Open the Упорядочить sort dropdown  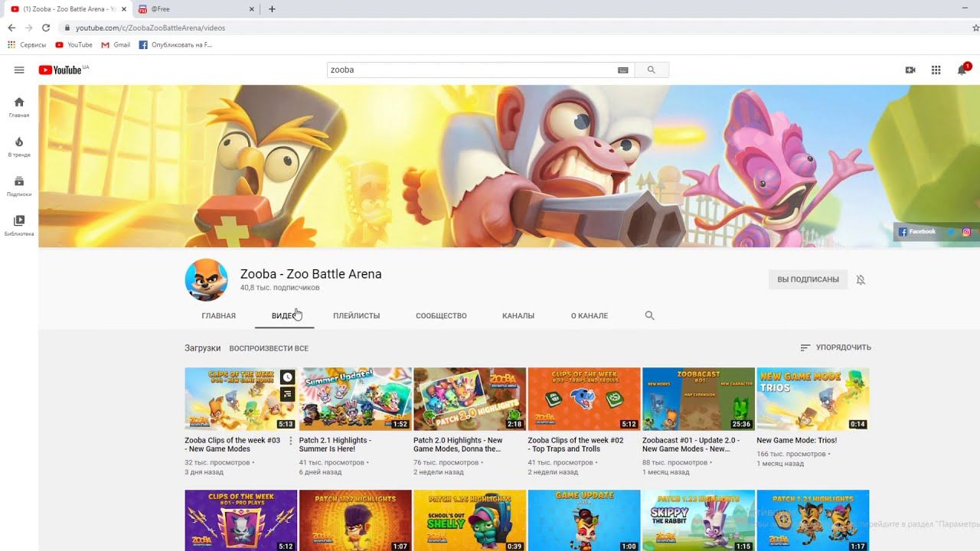pyautogui.click(x=835, y=347)
